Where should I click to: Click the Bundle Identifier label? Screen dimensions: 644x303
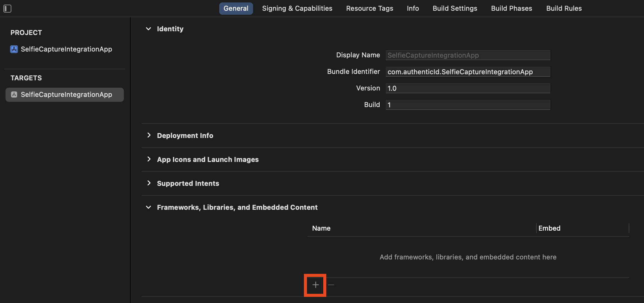click(353, 71)
